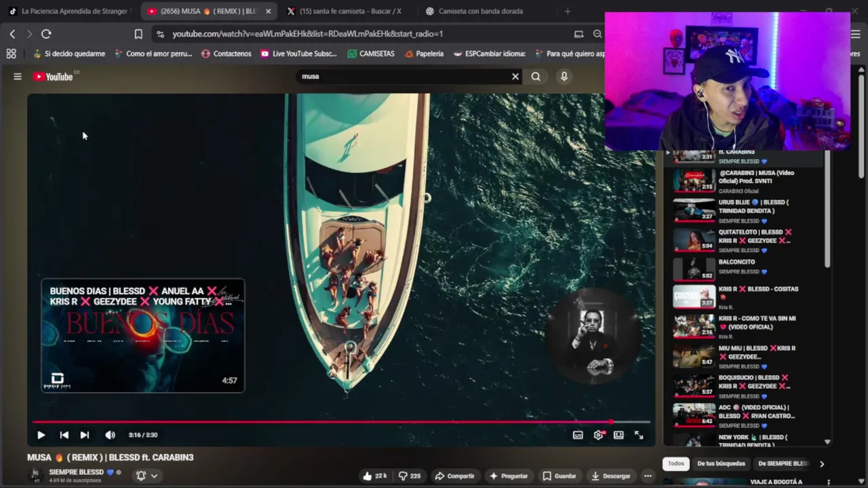Toggle subtitles in the player
Viewport: 868px width, 488px height.
point(578,435)
